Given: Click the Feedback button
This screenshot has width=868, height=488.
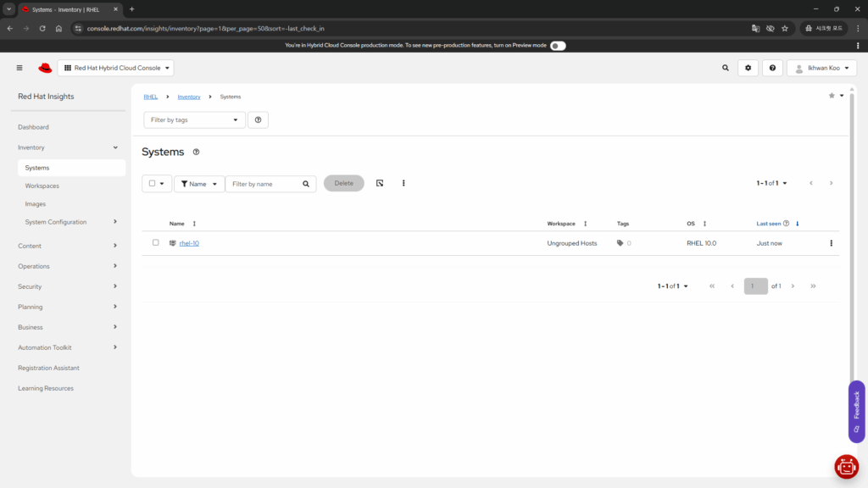Looking at the screenshot, I should [856, 411].
